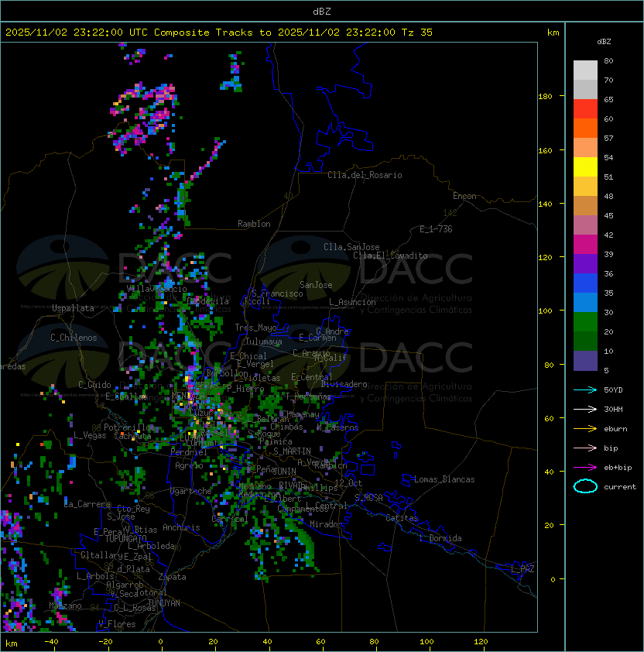Click the 'Clla.del_Rosario' map label
Image resolution: width=644 pixels, height=652 pixels.
[365, 175]
